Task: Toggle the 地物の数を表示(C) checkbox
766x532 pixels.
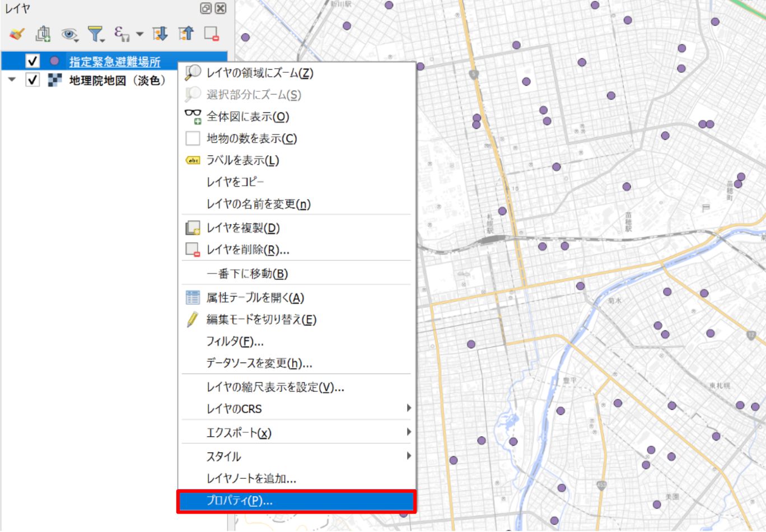Action: (193, 138)
